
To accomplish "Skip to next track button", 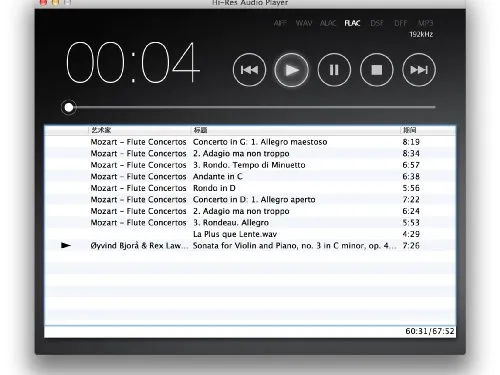I will pyautogui.click(x=419, y=70).
